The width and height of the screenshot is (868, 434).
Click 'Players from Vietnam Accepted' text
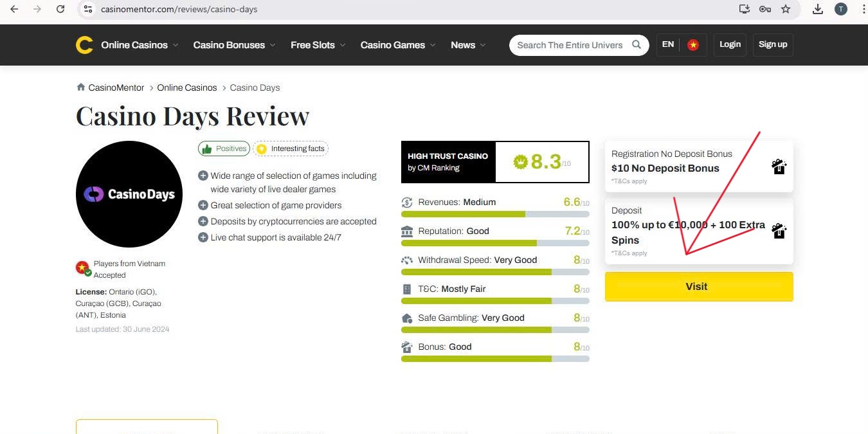129,269
